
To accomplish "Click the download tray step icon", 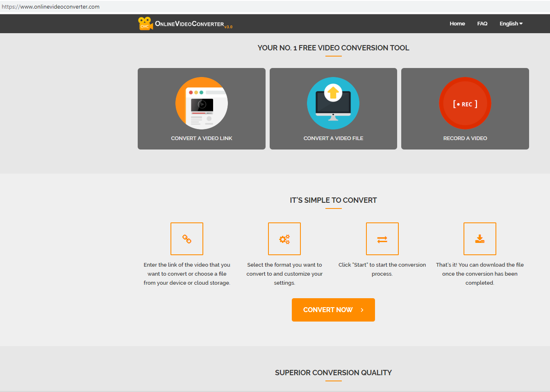I will click(480, 239).
